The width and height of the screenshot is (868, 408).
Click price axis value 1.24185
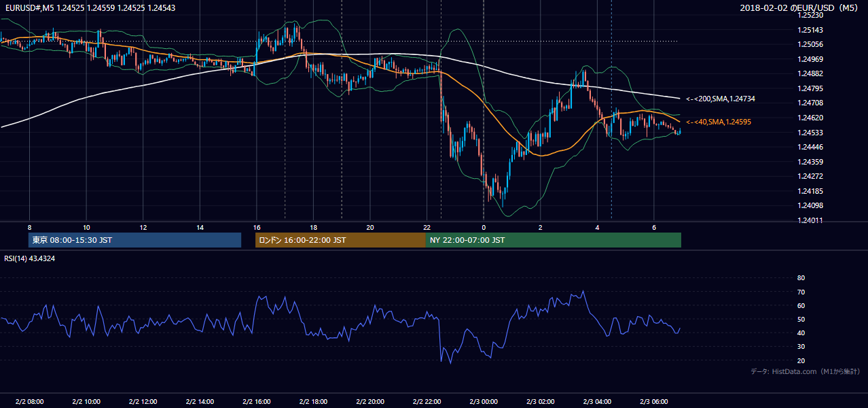click(811, 191)
